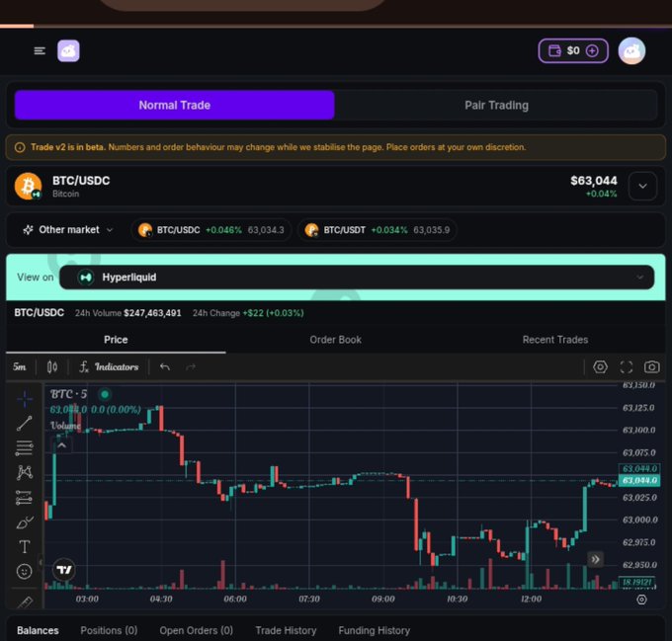Redo the chart action
This screenshot has width=672, height=641.
pos(191,367)
